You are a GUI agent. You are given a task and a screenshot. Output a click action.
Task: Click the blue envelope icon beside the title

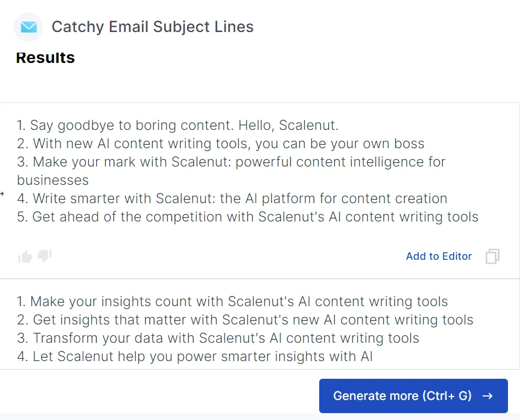pyautogui.click(x=28, y=27)
